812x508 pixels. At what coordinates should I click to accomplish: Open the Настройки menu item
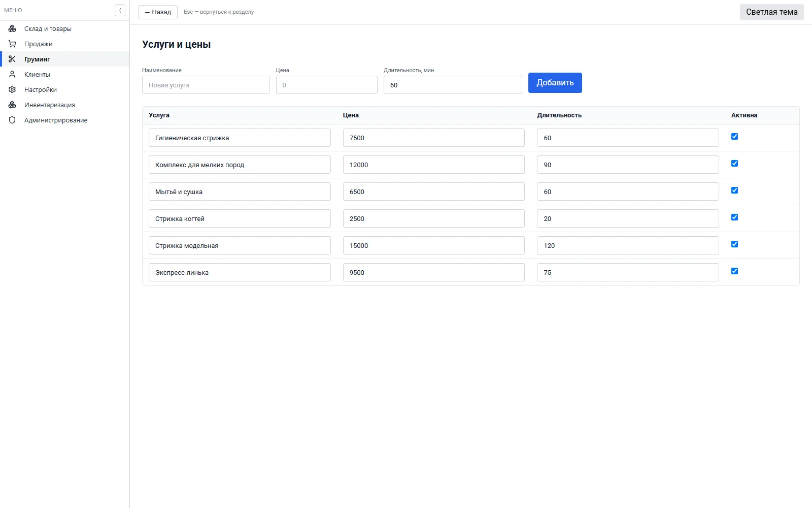click(65, 89)
